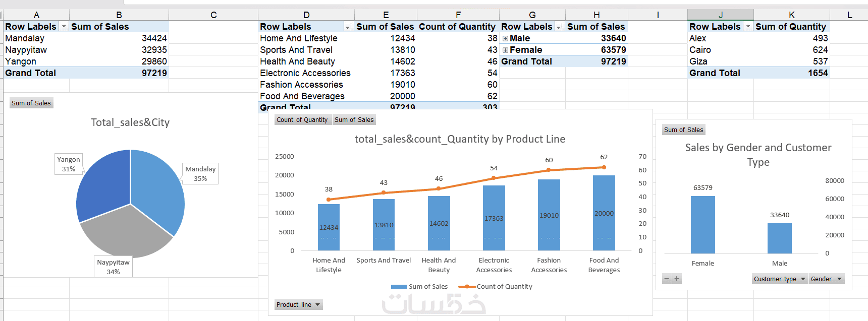Click Count of Quantity field button
The height and width of the screenshot is (321, 868).
click(302, 119)
